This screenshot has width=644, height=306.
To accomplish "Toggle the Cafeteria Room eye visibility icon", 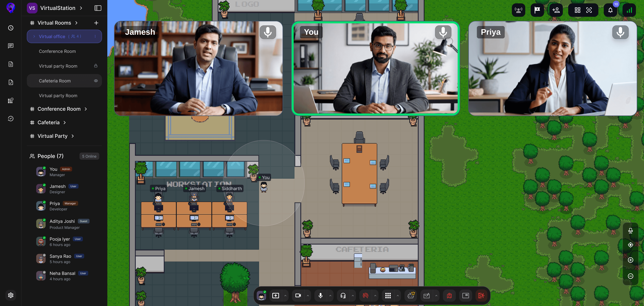I will 96,81.
